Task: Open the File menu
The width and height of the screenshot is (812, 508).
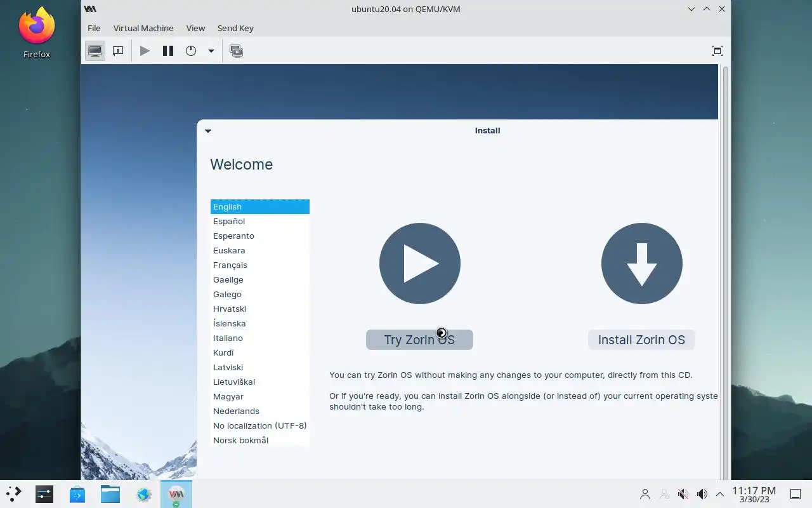Action: click(x=94, y=28)
